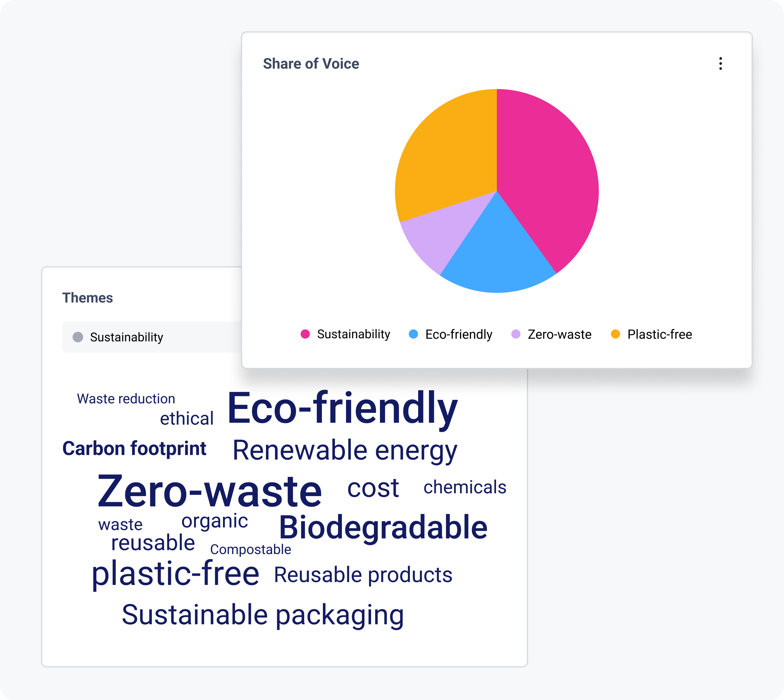The width and height of the screenshot is (784, 700).
Task: Toggle the Eco-friendly legend label
Action: [x=459, y=334]
